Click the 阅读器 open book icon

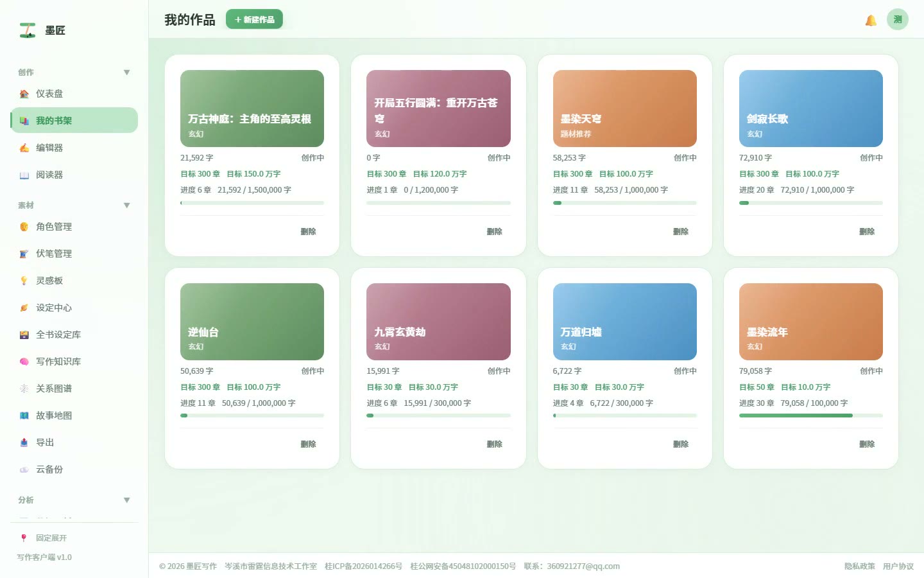coord(24,175)
